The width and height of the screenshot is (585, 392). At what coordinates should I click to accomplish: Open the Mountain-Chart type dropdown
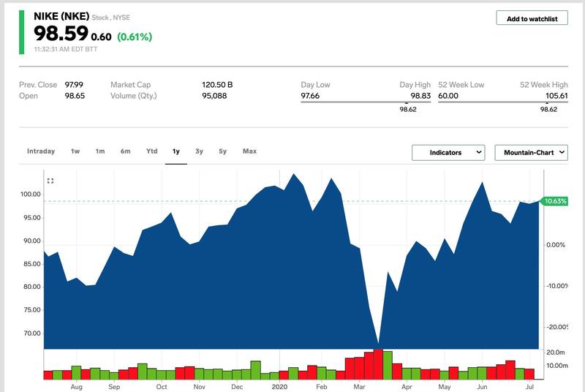click(x=532, y=153)
